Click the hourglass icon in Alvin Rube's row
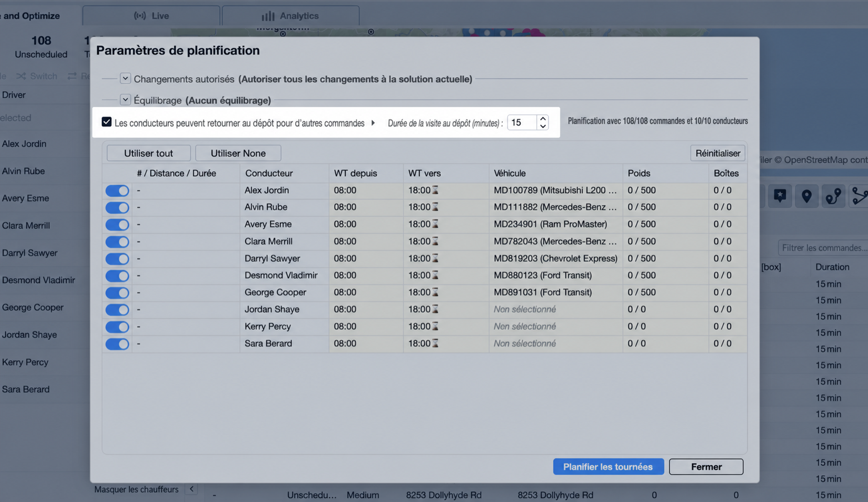Viewport: 868px width, 502px height. (435, 207)
